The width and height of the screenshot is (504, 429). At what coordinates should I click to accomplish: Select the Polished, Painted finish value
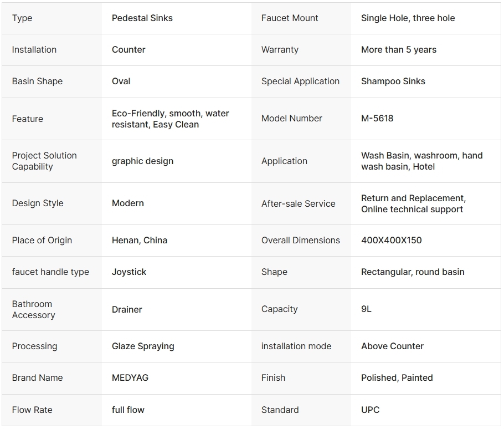click(x=397, y=377)
